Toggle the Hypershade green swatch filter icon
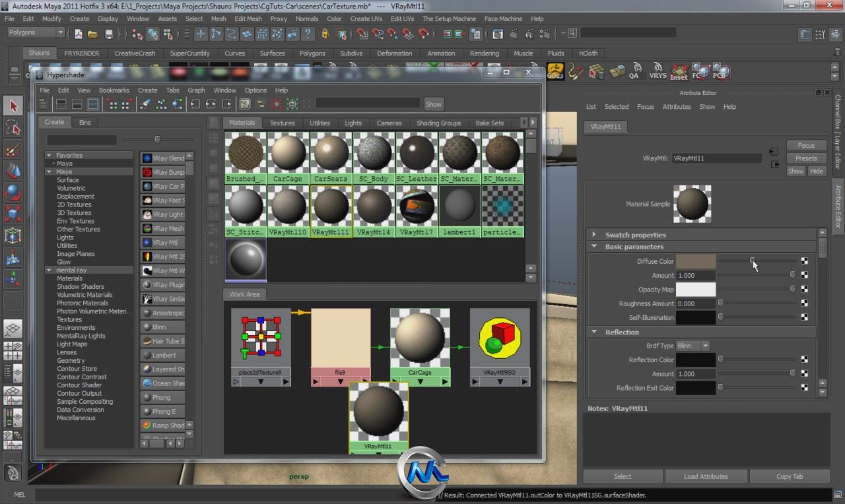The image size is (845, 504). click(x=292, y=104)
